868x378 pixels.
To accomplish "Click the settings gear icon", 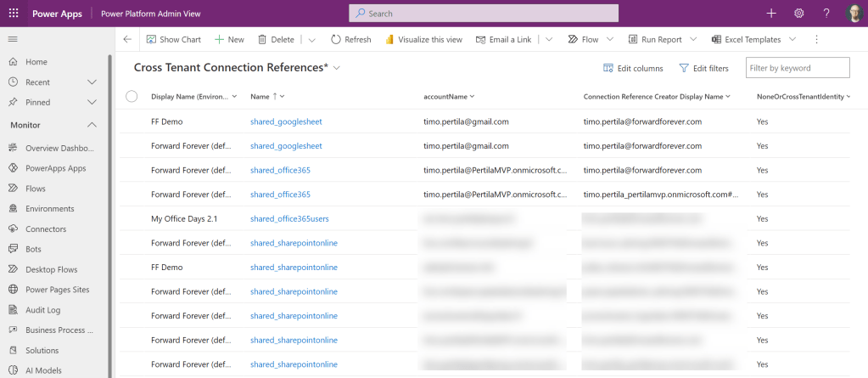I will pyautogui.click(x=798, y=14).
